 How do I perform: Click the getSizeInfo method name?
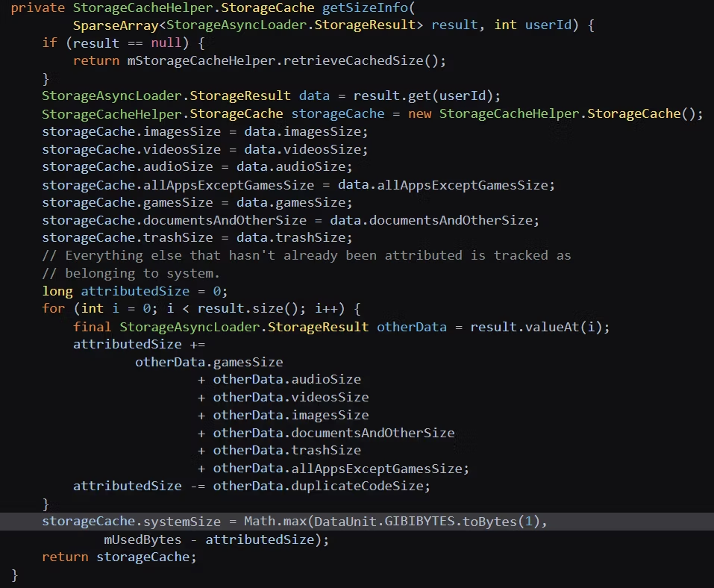coord(365,7)
